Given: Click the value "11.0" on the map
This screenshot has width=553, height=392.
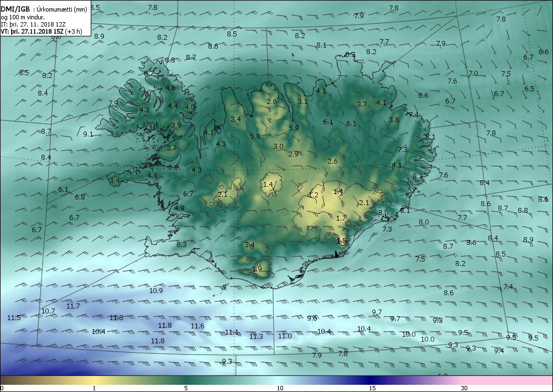Looking at the screenshot, I should (285, 336).
